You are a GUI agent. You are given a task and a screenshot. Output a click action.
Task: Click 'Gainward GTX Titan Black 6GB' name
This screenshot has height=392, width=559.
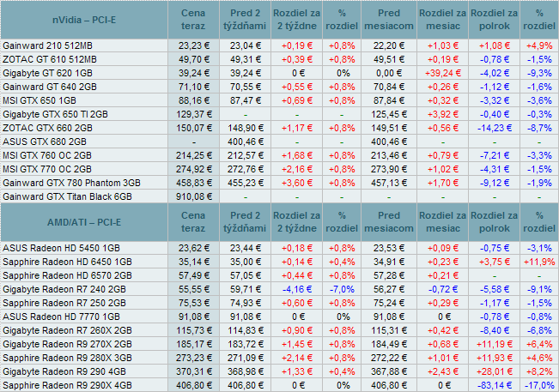pyautogui.click(x=67, y=196)
